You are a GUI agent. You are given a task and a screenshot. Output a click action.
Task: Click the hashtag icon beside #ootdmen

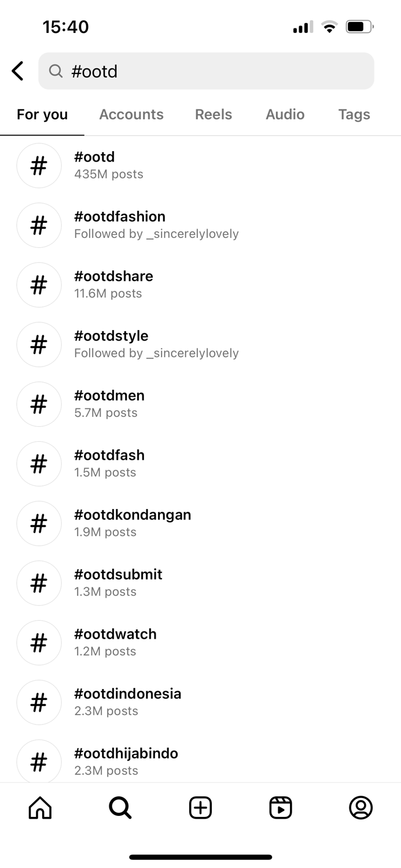(x=39, y=404)
